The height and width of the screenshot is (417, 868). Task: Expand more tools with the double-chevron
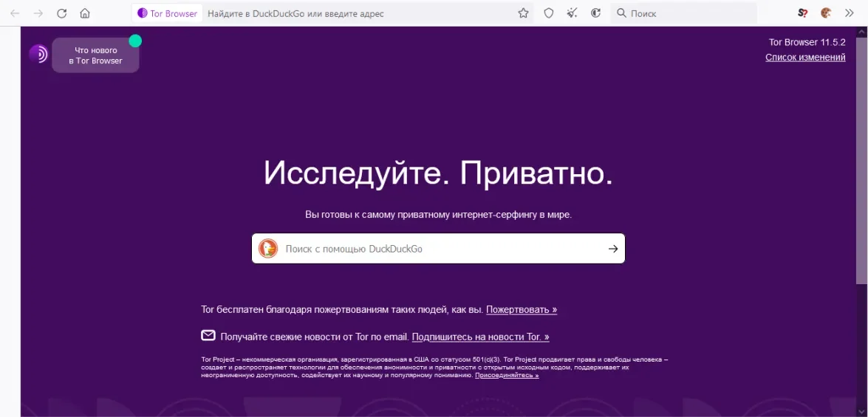(850, 13)
